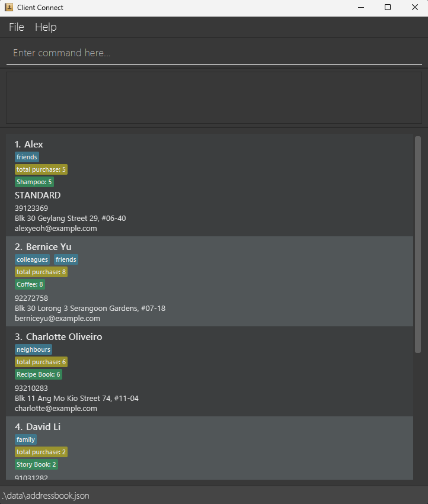Click the Recipe Book: 6 tag
The width and height of the screenshot is (428, 504).
click(x=39, y=374)
